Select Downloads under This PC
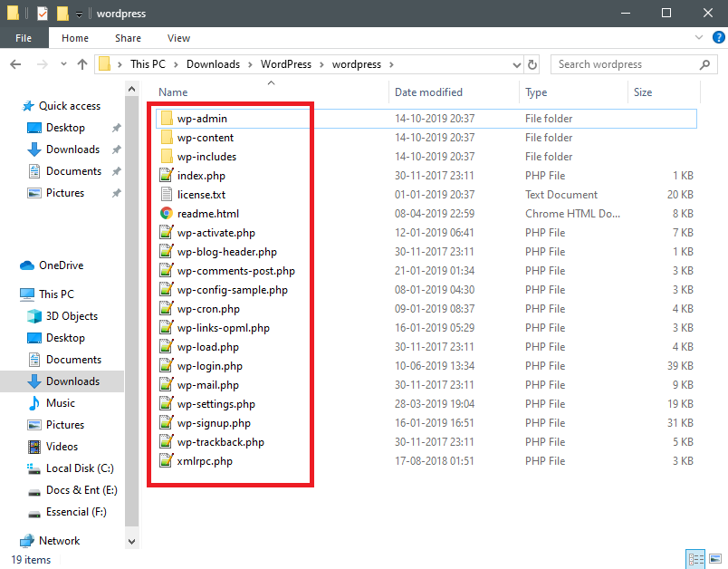Image resolution: width=728 pixels, height=569 pixels. [x=73, y=381]
